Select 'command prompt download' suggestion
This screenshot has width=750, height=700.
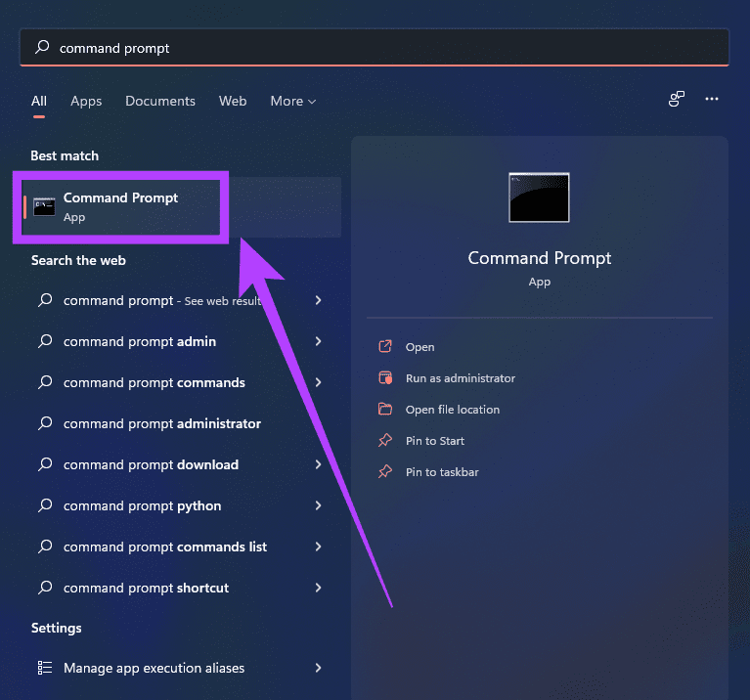pyautogui.click(x=151, y=464)
